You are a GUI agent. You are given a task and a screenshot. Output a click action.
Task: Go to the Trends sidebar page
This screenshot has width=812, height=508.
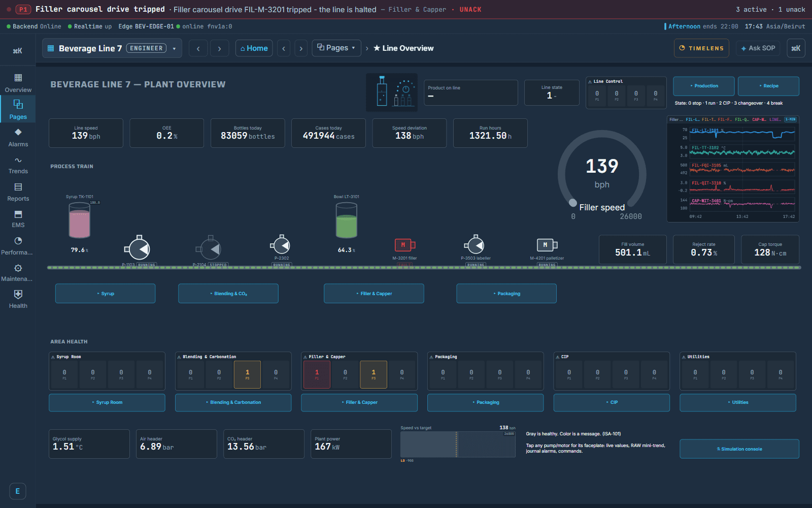[x=18, y=165]
